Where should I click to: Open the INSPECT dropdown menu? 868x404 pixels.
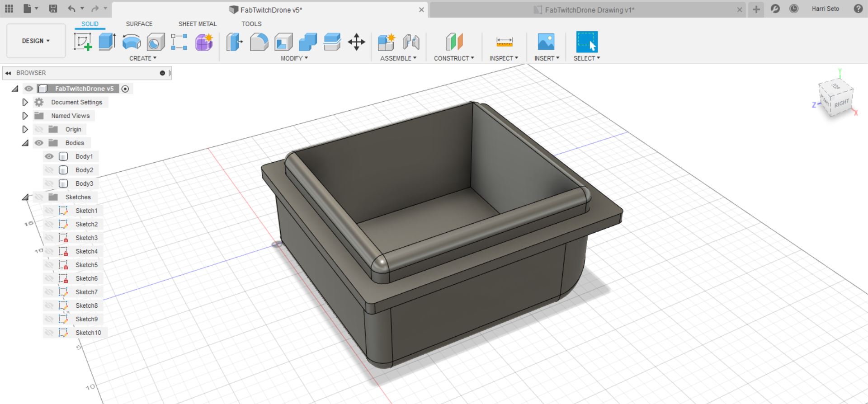tap(504, 58)
